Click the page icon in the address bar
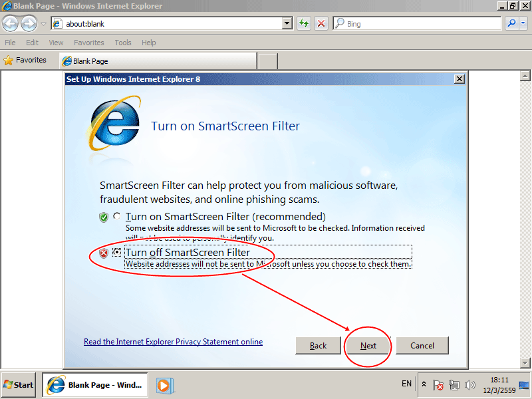 click(57, 24)
